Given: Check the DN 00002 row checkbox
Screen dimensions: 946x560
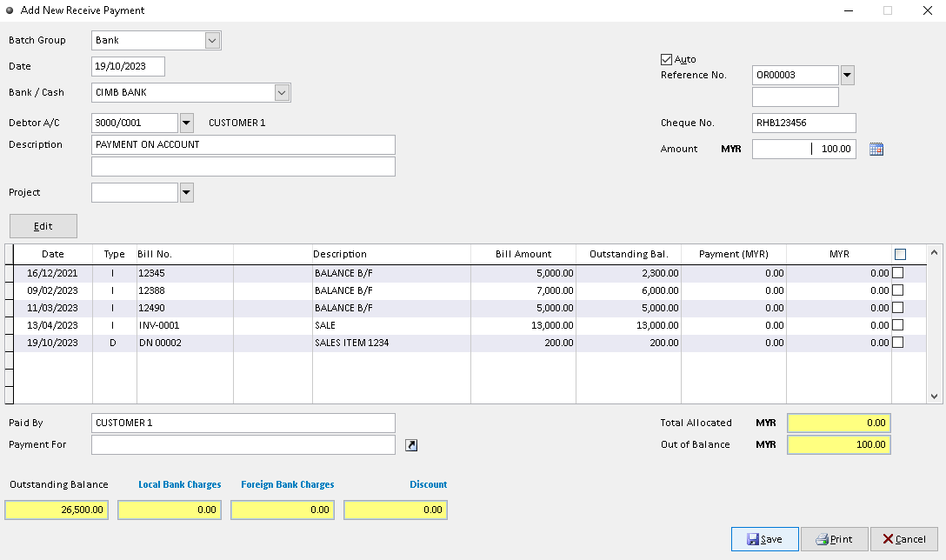Looking at the screenshot, I should tap(897, 342).
